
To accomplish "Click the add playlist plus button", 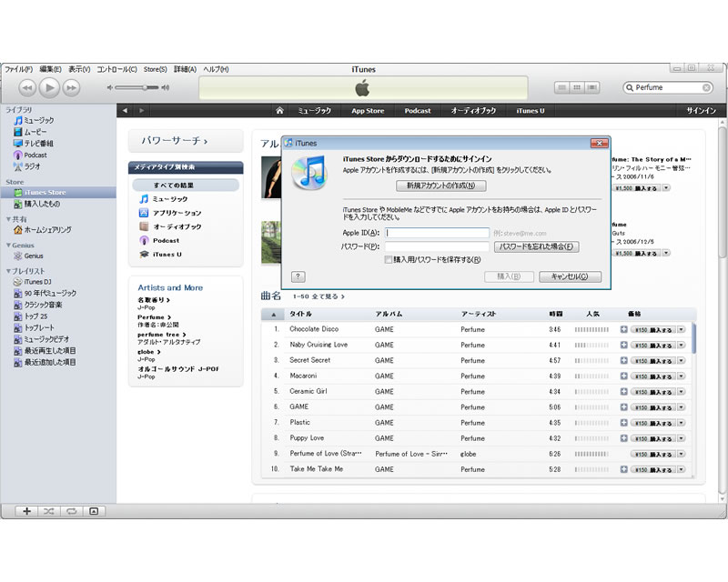I will [26, 511].
